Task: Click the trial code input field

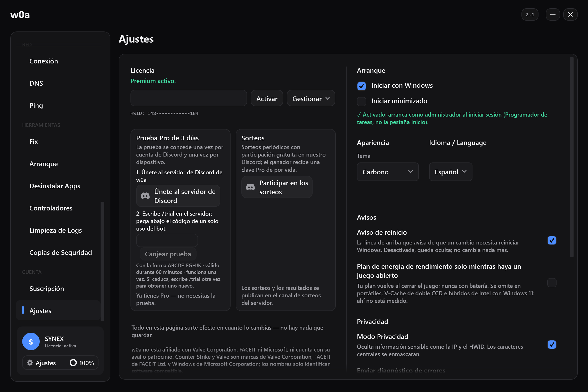Action: (x=167, y=240)
